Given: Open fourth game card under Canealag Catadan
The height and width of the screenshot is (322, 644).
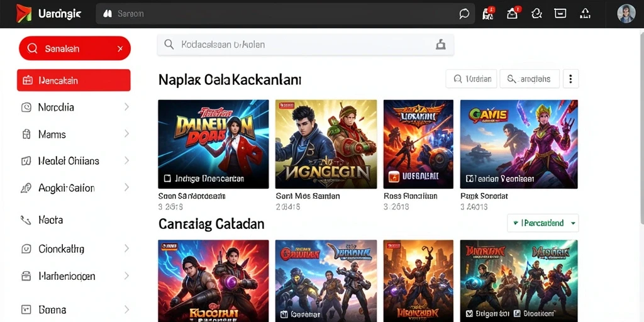Looking at the screenshot, I should [519, 281].
